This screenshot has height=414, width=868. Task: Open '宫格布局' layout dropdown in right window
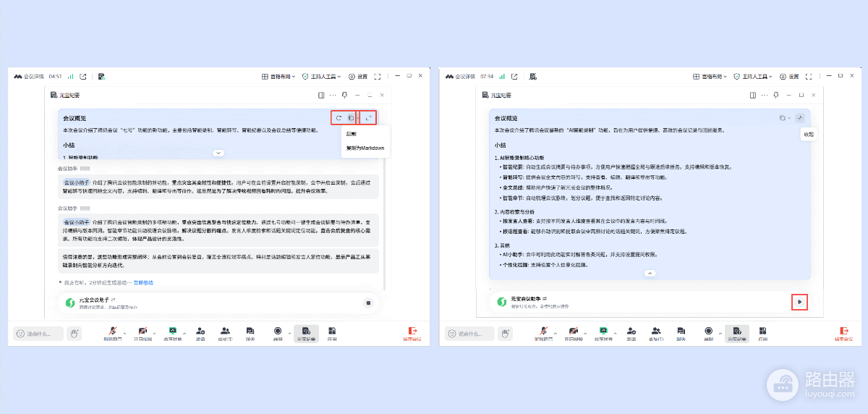click(710, 76)
